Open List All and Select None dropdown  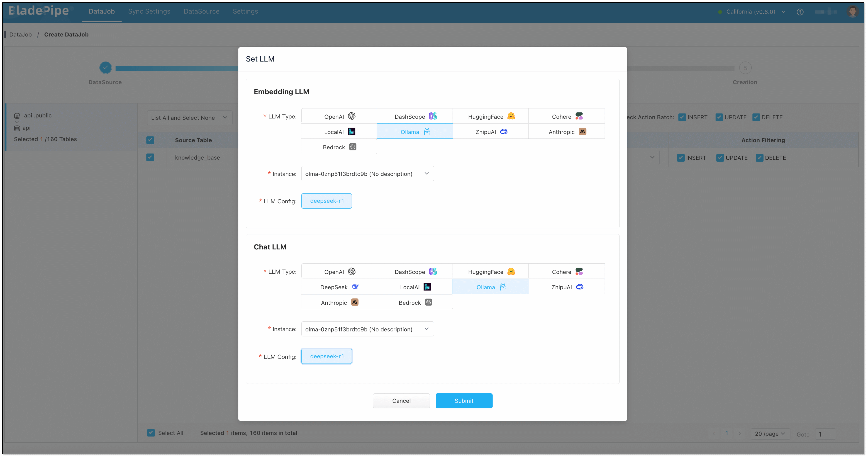[x=189, y=118]
